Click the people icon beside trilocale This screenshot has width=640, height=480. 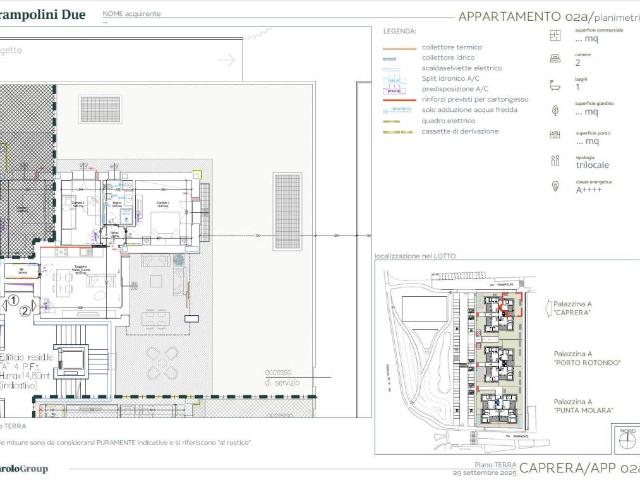click(555, 160)
